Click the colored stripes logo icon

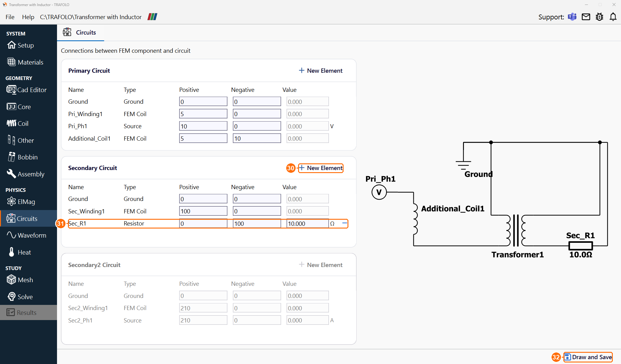[x=152, y=17]
